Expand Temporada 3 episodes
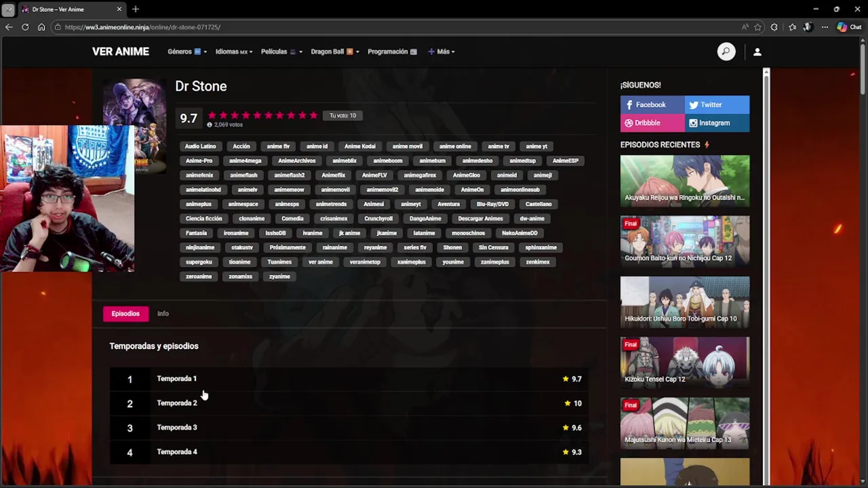 click(x=349, y=428)
